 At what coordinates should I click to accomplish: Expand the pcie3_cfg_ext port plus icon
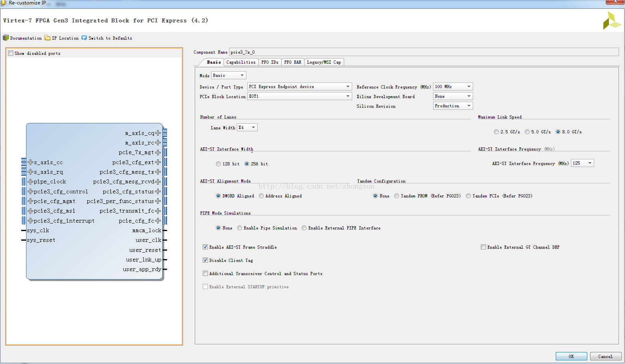pyautogui.click(x=158, y=162)
